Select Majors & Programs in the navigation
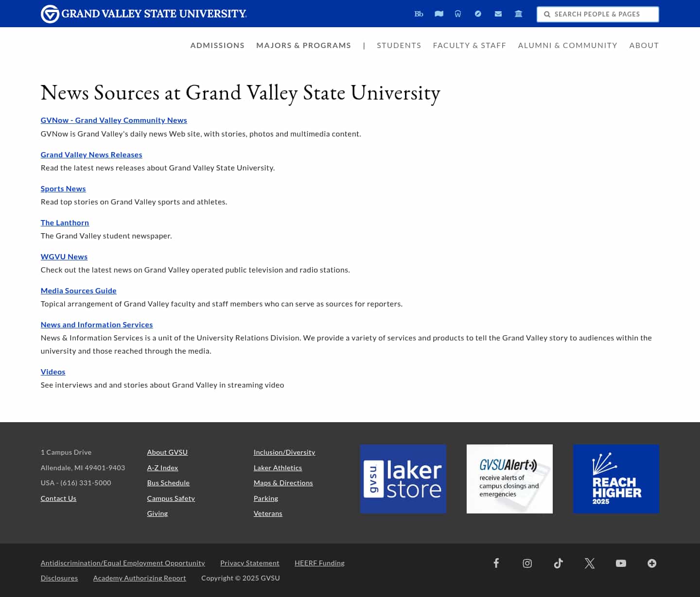The width and height of the screenshot is (700, 597). 304,45
